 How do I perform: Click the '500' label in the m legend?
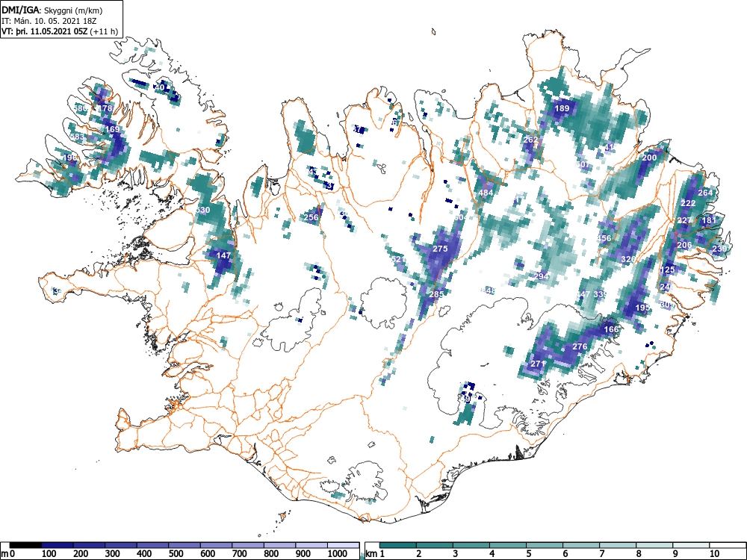(176, 554)
